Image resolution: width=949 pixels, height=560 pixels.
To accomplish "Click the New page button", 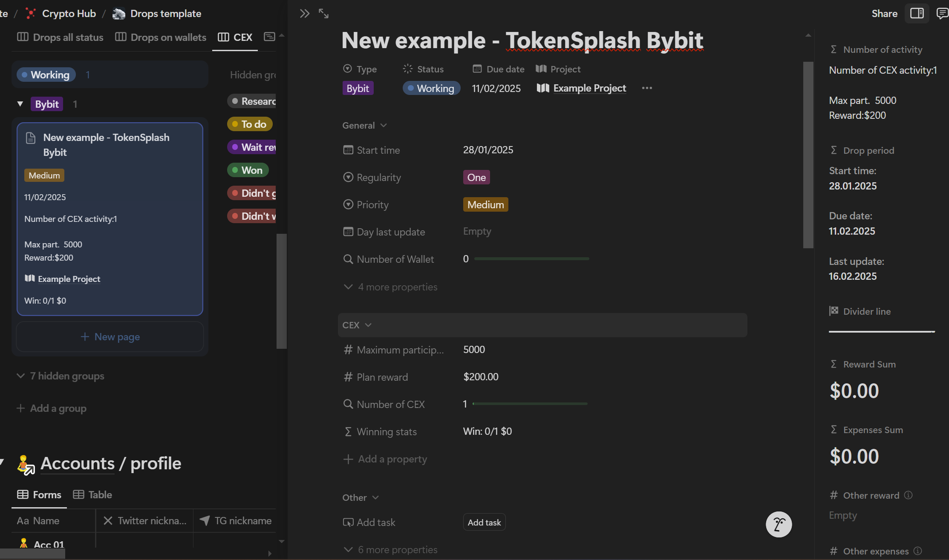I will click(110, 336).
